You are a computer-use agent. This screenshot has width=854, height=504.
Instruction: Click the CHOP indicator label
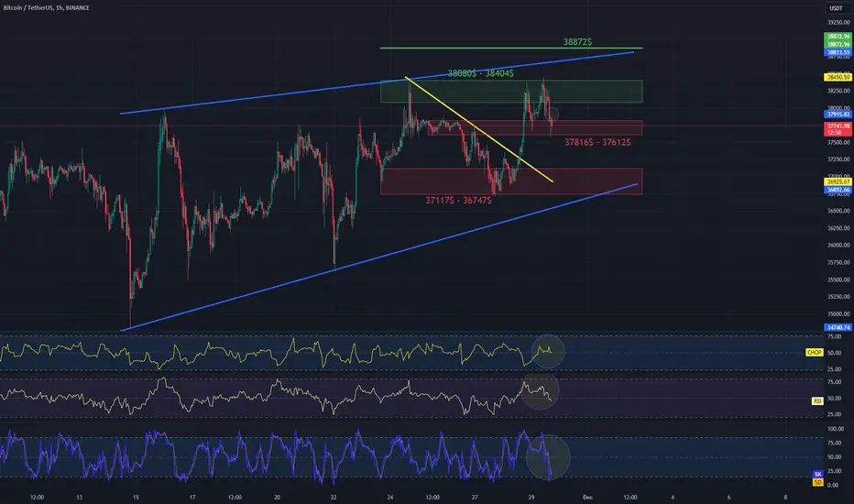click(x=814, y=353)
